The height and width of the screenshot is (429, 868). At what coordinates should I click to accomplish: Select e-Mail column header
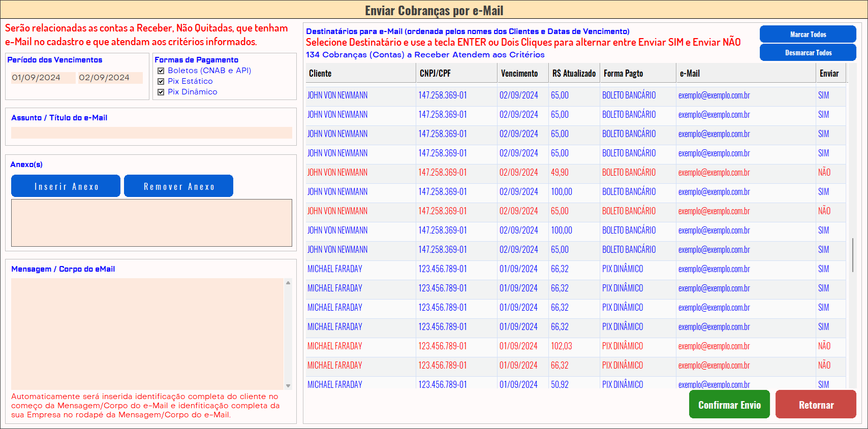(746, 73)
